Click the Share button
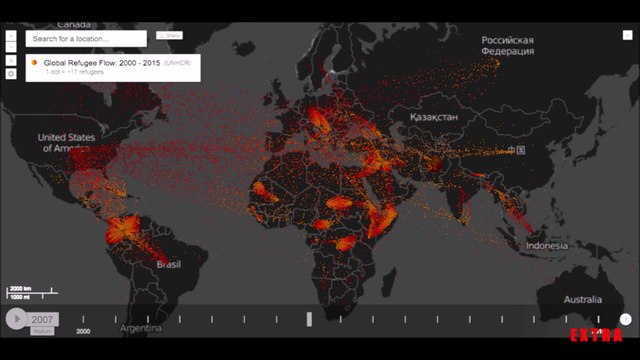640x360 pixels. click(169, 36)
